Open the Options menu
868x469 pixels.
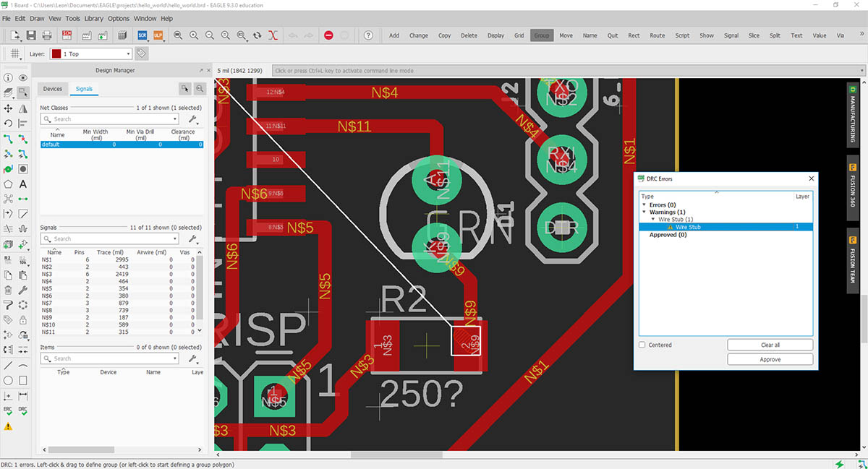[119, 18]
